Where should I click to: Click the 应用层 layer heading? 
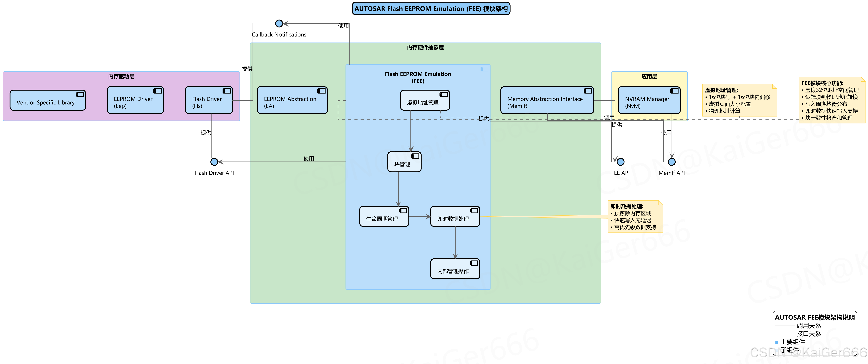(649, 76)
